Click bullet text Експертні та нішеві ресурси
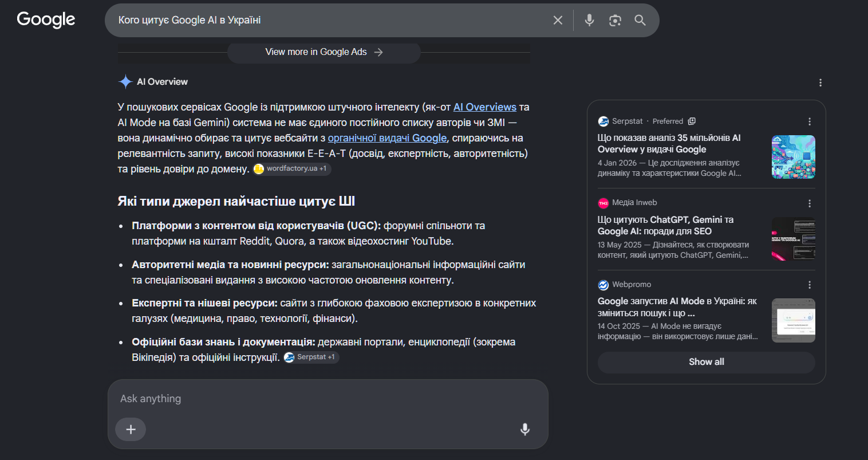This screenshot has height=460, width=868. 205,303
